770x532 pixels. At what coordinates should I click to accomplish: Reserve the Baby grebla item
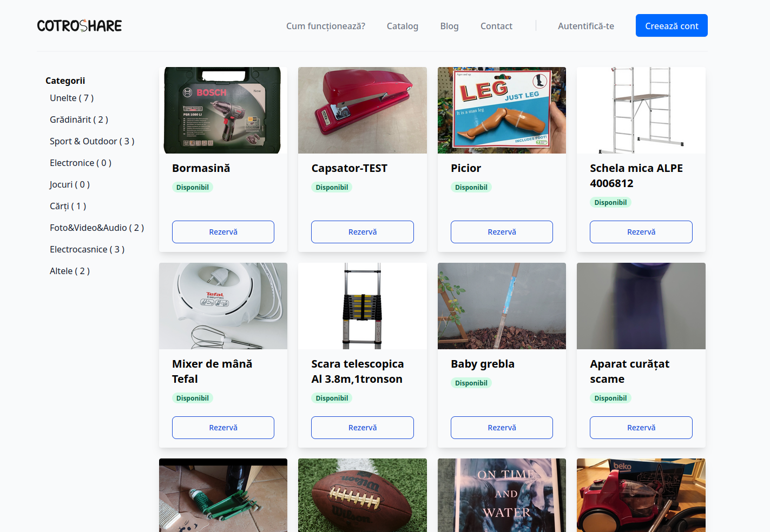click(x=502, y=428)
